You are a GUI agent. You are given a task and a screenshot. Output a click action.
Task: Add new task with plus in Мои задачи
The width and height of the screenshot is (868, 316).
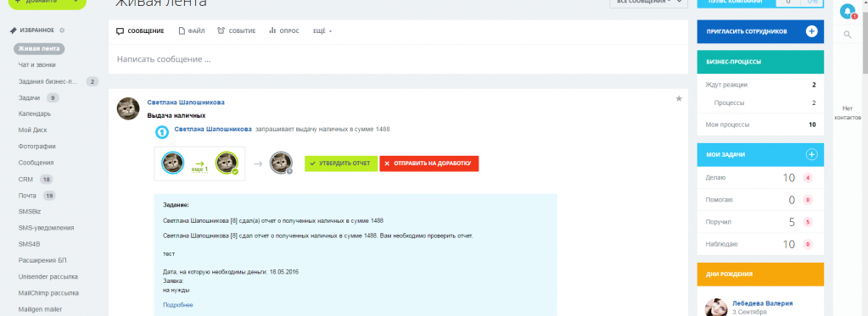click(x=811, y=155)
